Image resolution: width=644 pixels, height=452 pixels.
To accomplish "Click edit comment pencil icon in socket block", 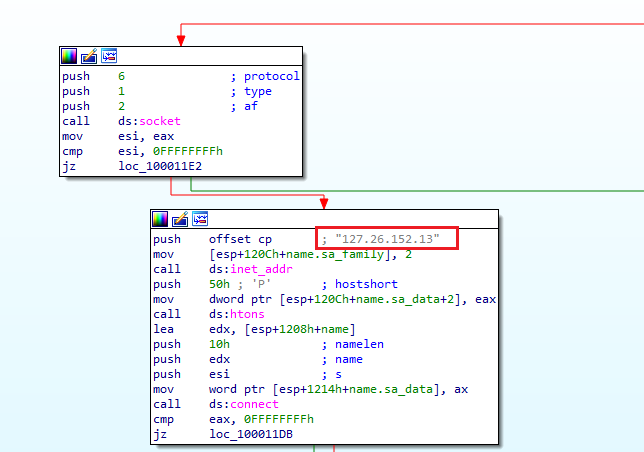I will [89, 56].
